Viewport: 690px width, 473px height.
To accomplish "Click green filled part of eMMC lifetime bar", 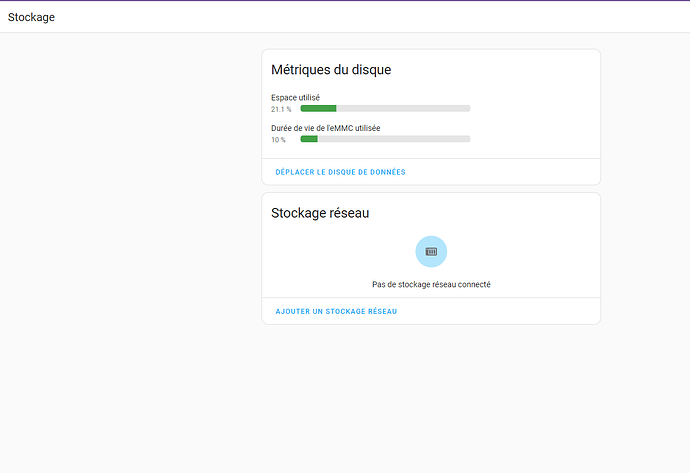I will pyautogui.click(x=309, y=139).
